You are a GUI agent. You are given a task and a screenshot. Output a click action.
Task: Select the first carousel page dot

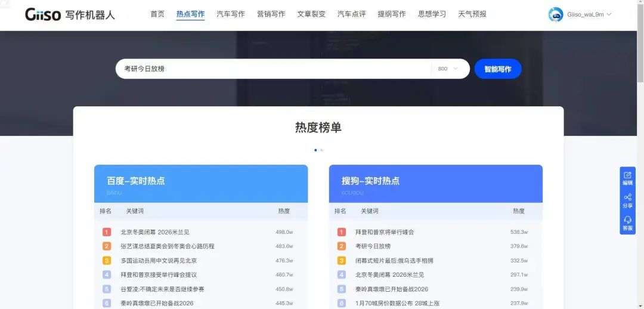(315, 150)
